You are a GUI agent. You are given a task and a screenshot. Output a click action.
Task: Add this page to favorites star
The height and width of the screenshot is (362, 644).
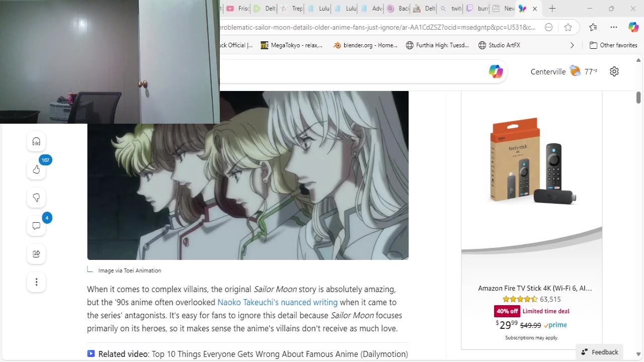(568, 27)
